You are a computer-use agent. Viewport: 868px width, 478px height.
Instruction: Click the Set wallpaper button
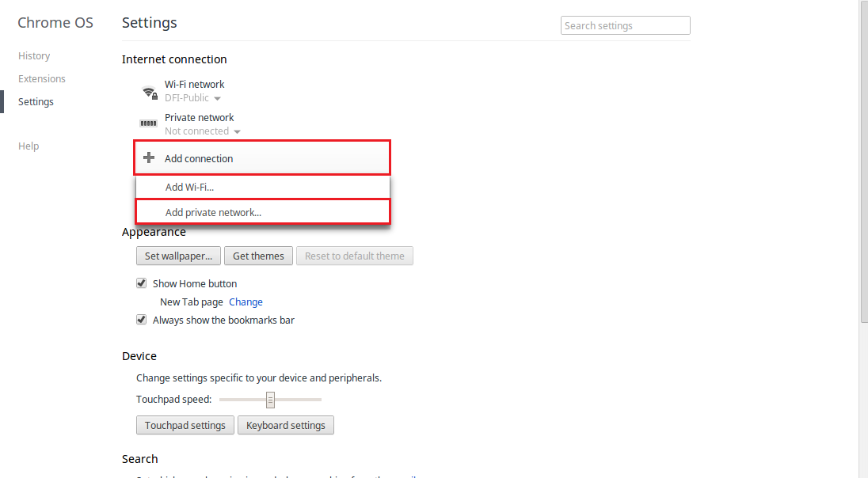click(178, 256)
